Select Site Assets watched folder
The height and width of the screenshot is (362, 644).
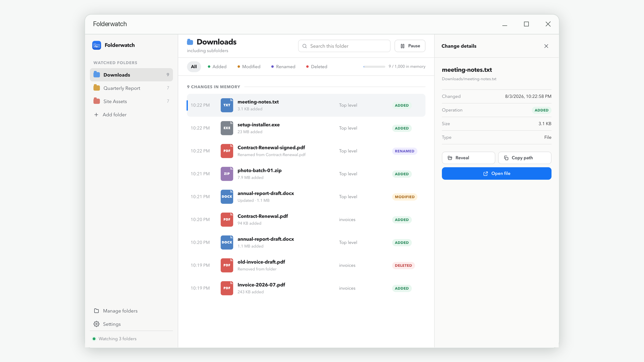click(131, 101)
